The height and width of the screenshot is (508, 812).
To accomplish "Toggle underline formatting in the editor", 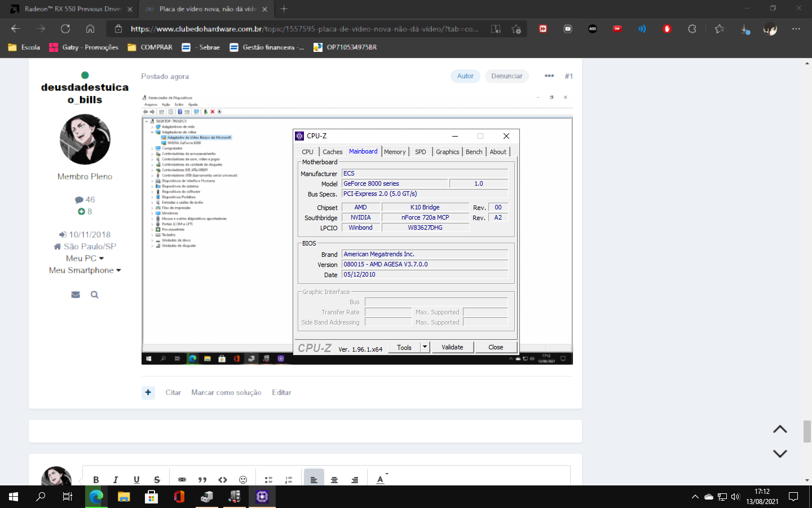I will coord(136,480).
